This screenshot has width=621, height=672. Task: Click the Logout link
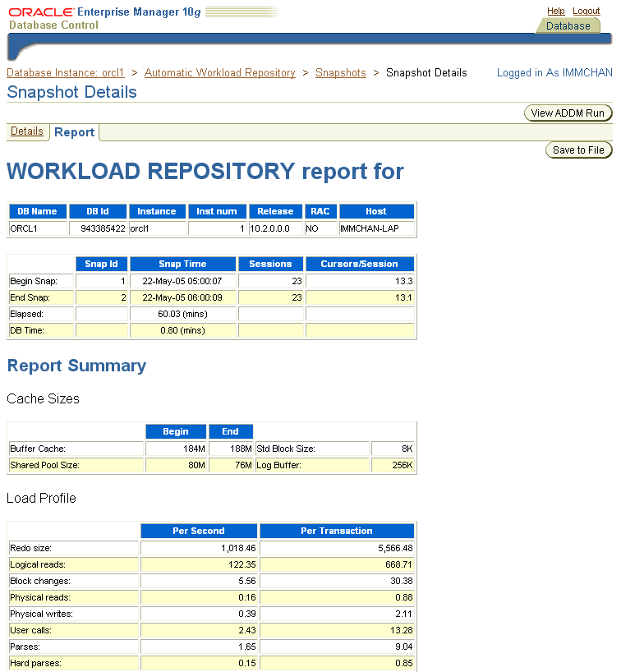point(586,11)
